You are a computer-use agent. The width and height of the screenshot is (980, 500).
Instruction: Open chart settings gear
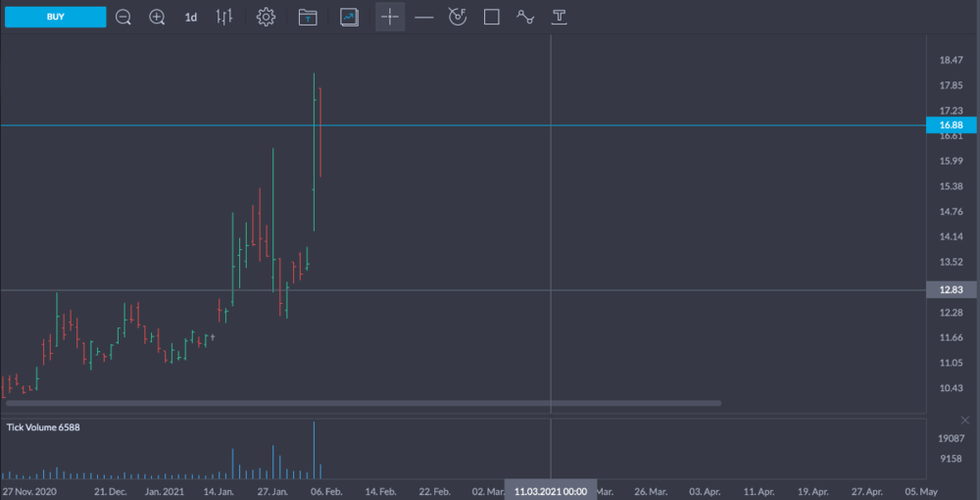pyautogui.click(x=267, y=18)
